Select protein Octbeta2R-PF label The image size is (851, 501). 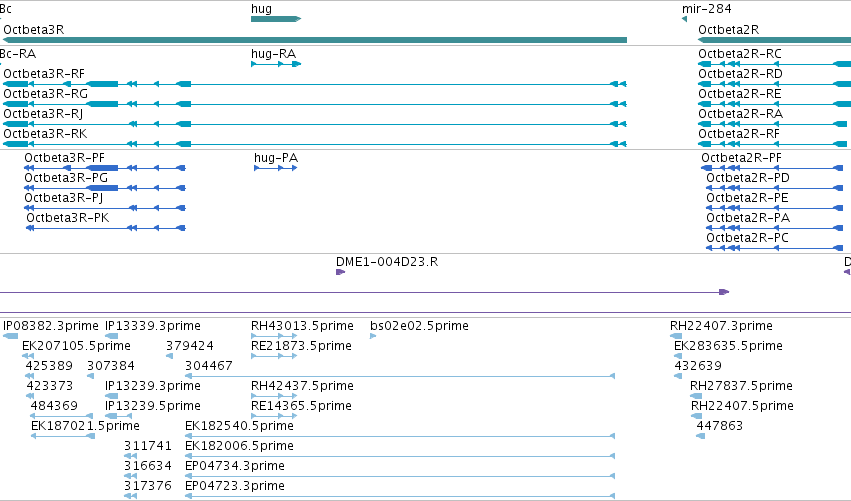(741, 158)
